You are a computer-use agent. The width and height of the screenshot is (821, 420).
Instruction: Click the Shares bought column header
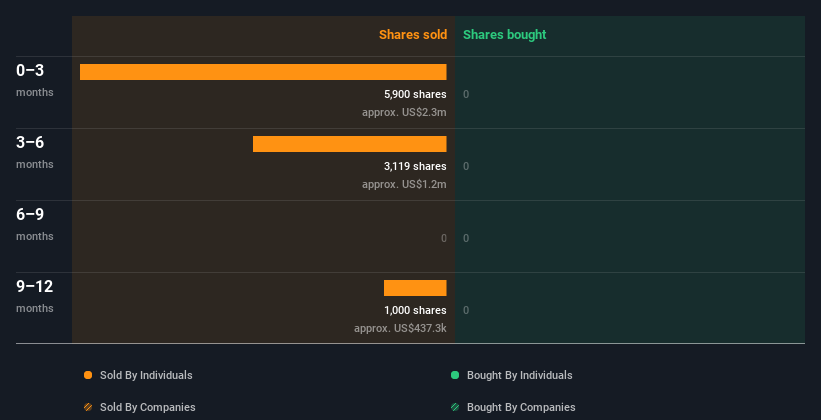pos(505,35)
